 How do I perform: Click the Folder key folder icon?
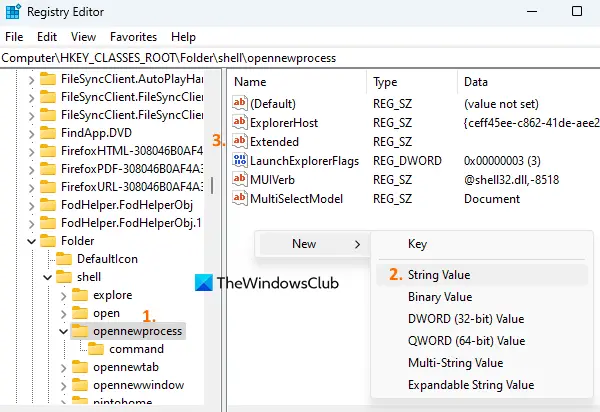tap(48, 241)
